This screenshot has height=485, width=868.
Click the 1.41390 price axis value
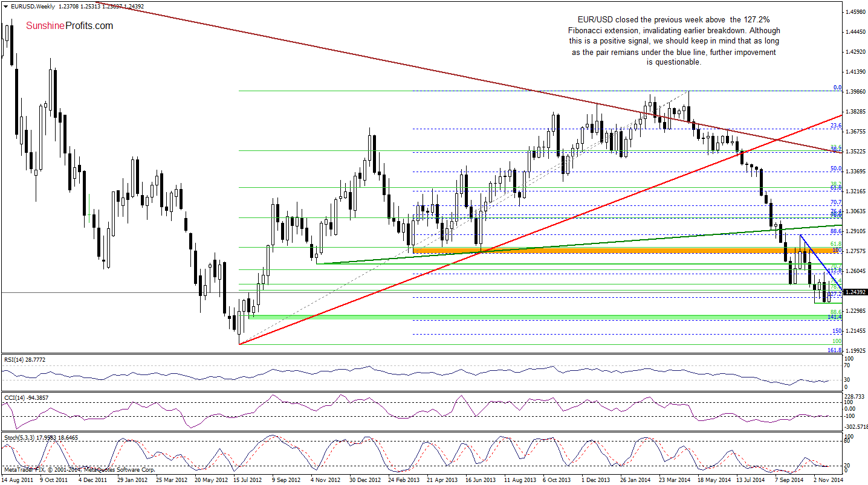coord(855,71)
